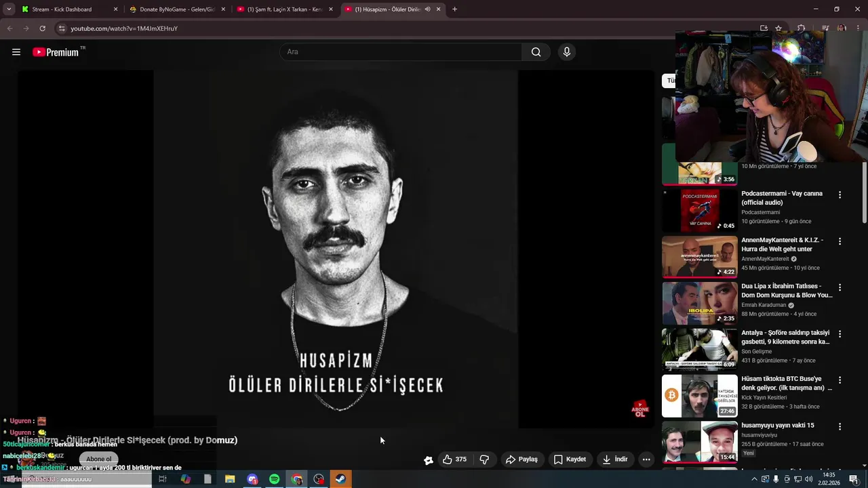Open Steam from the taskbar
Image resolution: width=868 pixels, height=488 pixels.
click(341, 479)
